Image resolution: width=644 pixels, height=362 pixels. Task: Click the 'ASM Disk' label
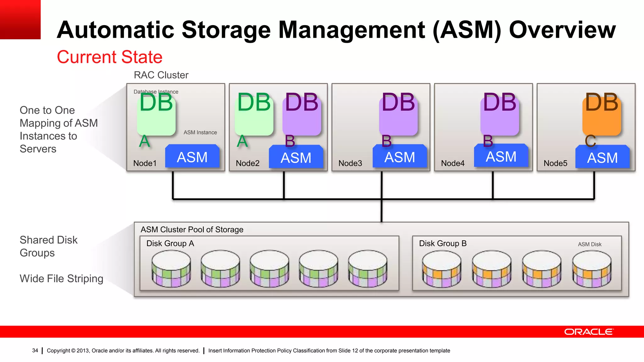(590, 244)
